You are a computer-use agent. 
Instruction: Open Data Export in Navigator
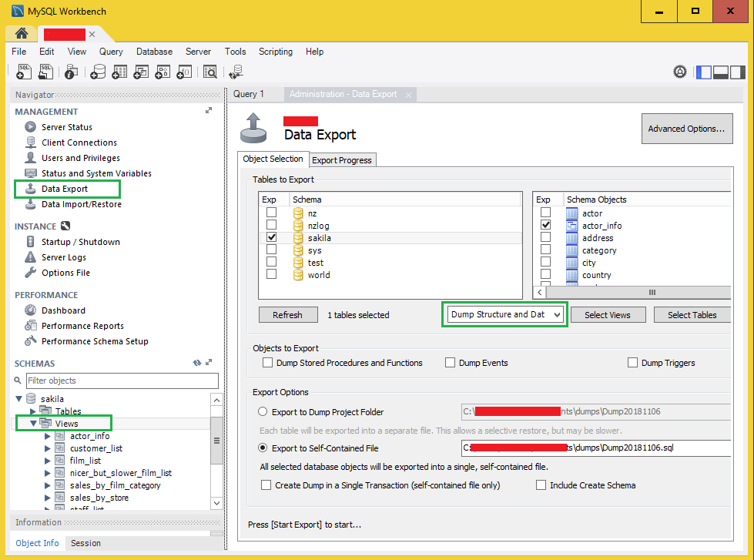coord(65,189)
